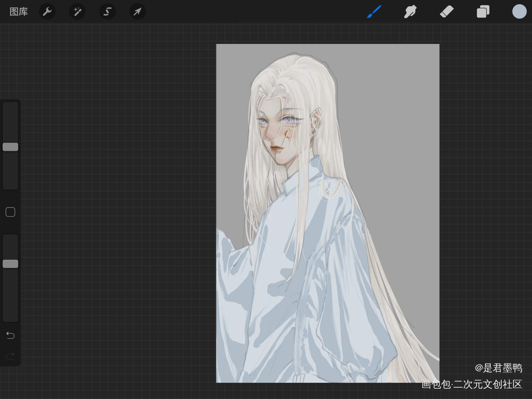
Task: Click the @是君墨鸭 watermark text
Action: click(x=498, y=368)
